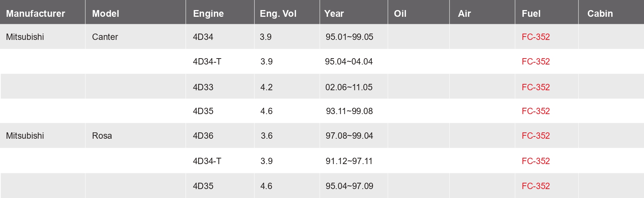Select the Year column header
The image size is (644, 198).
pyautogui.click(x=334, y=14)
